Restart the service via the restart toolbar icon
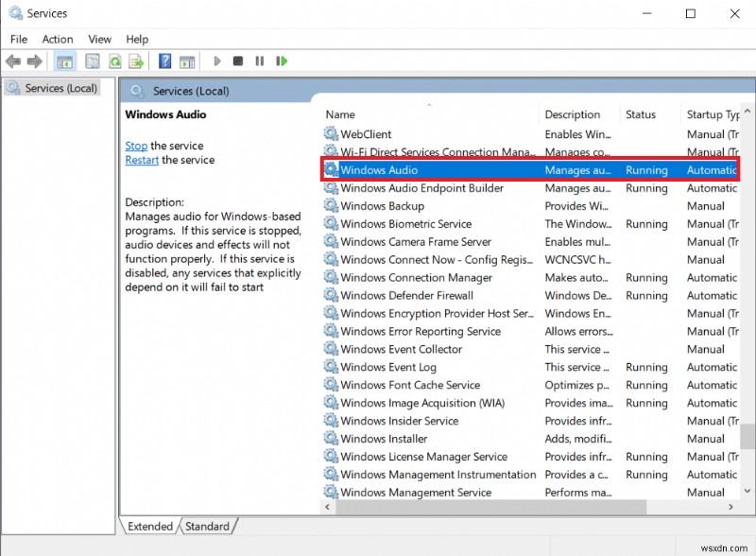The height and width of the screenshot is (556, 756). [282, 61]
